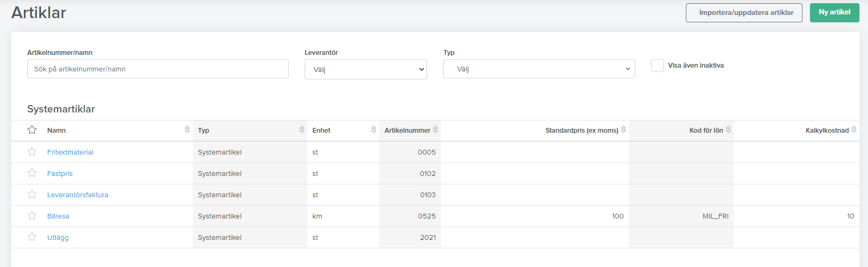Screen dimensions: 868x267
Task: Sort by Kalkylkostnad column arrows
Action: click(854, 130)
